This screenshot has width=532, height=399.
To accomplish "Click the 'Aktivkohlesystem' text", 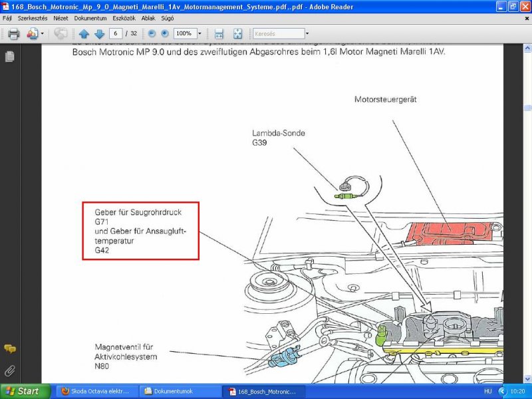I will 126,356.
